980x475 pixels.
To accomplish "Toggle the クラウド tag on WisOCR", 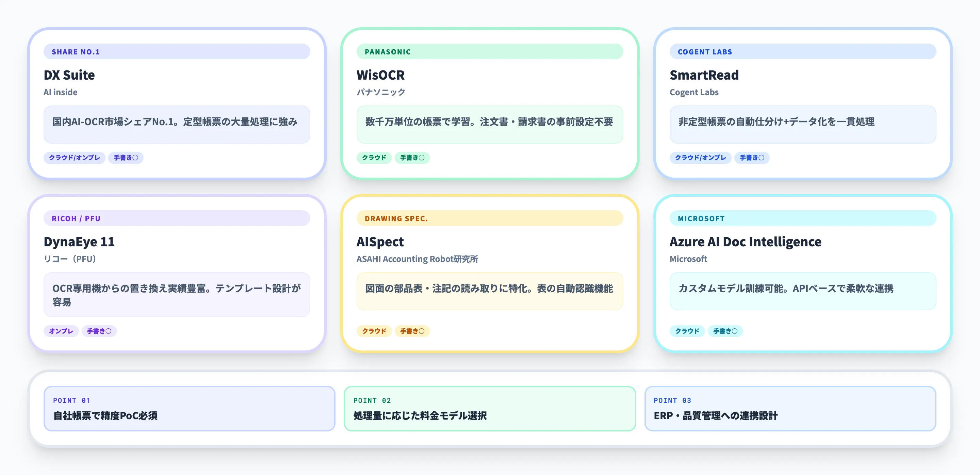I will pyautogui.click(x=374, y=158).
